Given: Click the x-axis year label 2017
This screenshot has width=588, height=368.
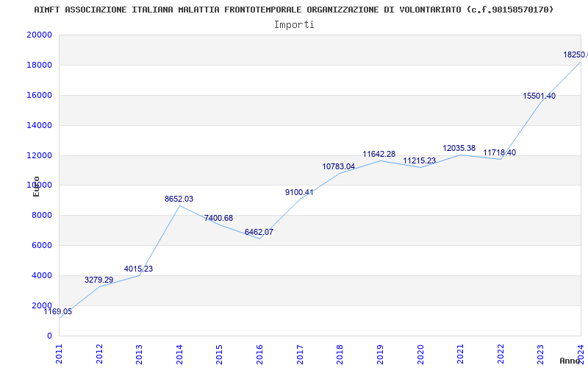Looking at the screenshot, I should (x=300, y=355).
